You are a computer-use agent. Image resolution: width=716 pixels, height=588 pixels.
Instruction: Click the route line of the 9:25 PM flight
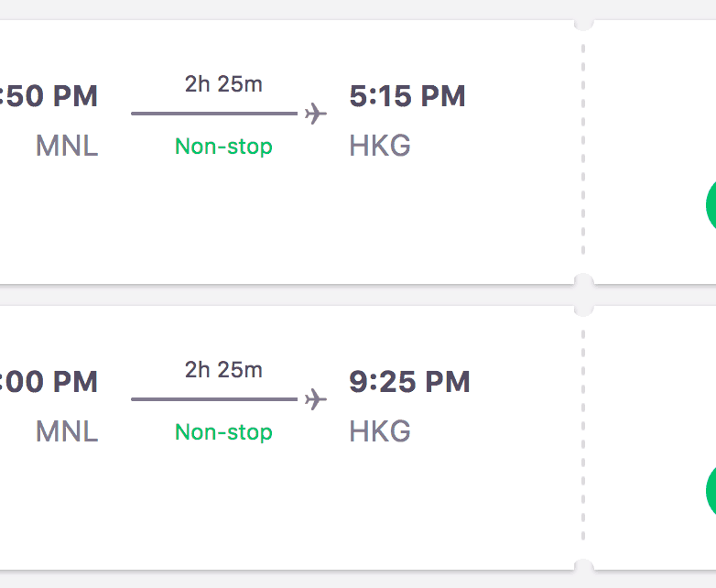pos(214,399)
